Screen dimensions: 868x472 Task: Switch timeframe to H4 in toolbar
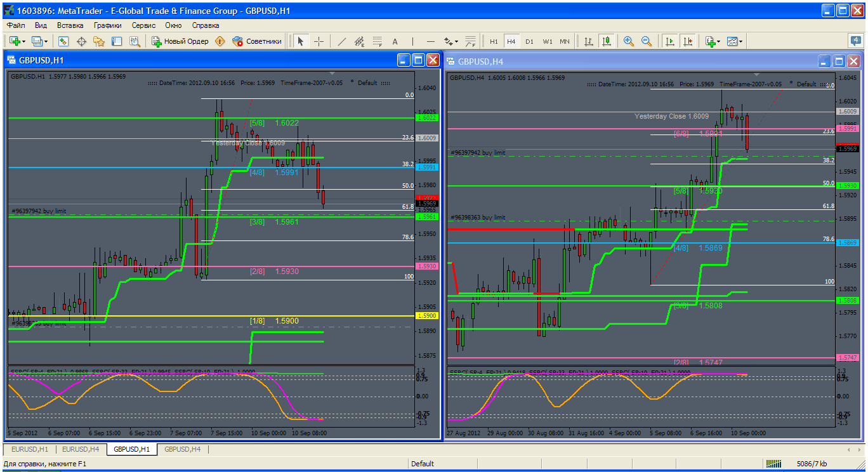511,41
